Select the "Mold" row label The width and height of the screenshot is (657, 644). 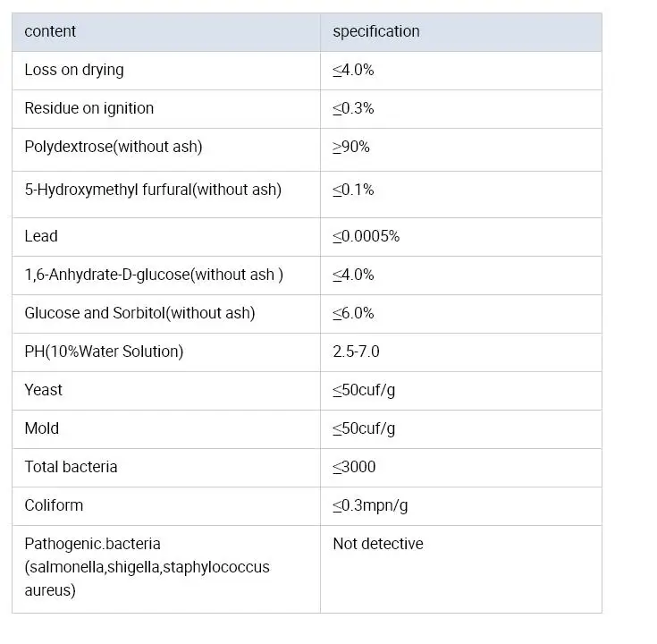(x=42, y=428)
